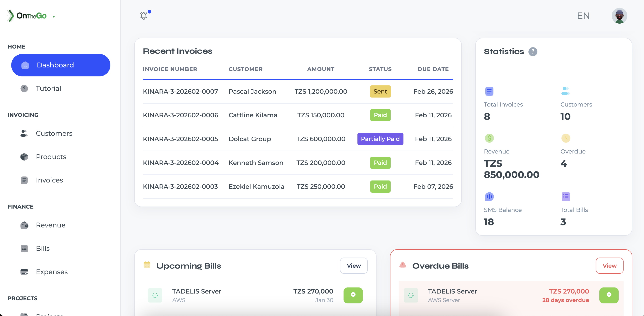This screenshot has width=644, height=316.
Task: Open invoice KINARA-3-202602-0007
Action: pos(180,91)
